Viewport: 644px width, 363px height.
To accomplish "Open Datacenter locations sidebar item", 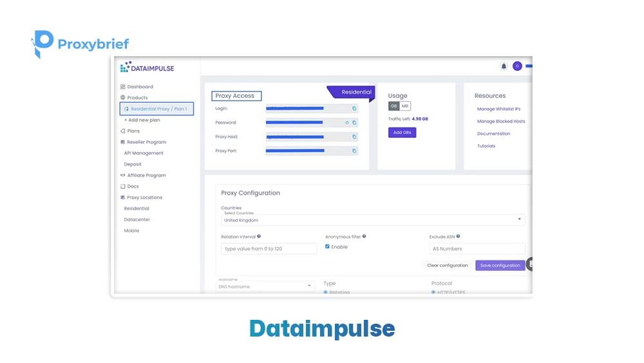I will point(137,219).
